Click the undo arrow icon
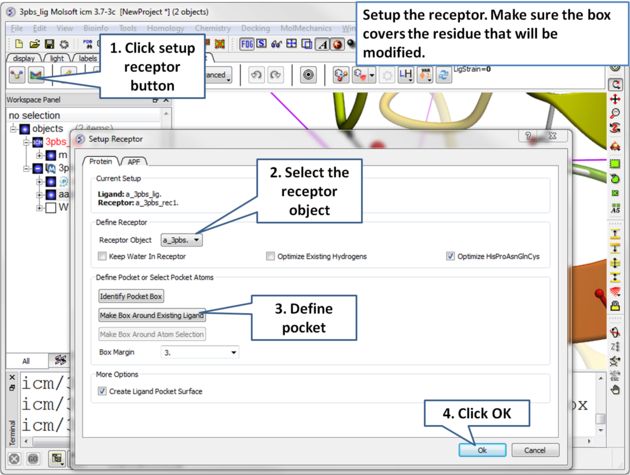 point(256,75)
